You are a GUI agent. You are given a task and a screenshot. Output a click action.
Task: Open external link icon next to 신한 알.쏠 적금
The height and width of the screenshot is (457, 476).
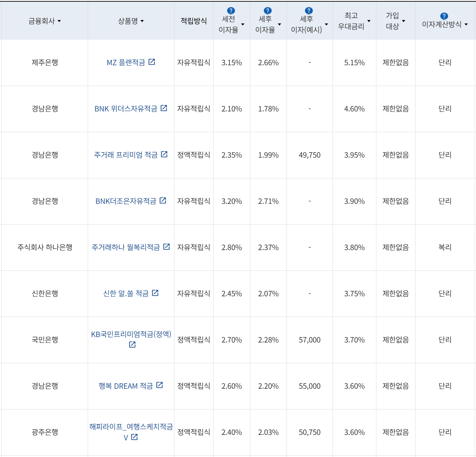[x=156, y=293]
